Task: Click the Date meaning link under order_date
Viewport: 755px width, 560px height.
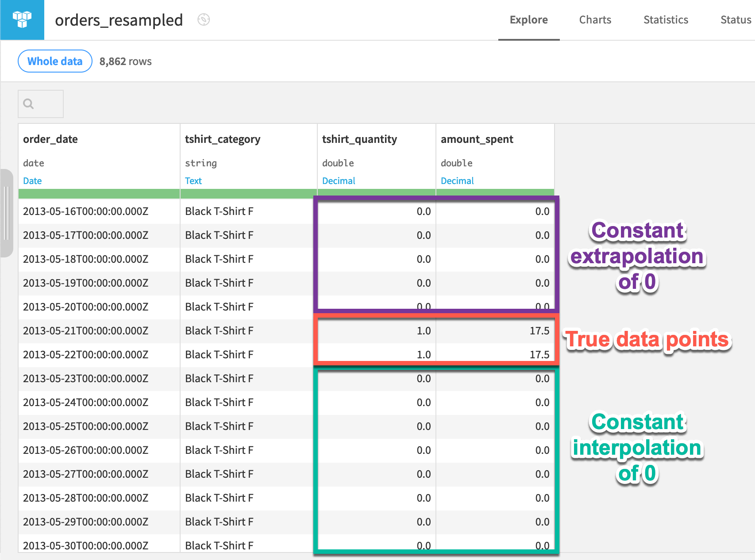Action: 32,180
